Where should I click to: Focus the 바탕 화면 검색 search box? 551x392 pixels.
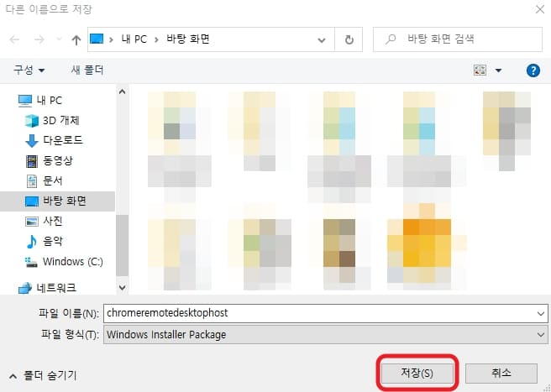pyautogui.click(x=458, y=39)
